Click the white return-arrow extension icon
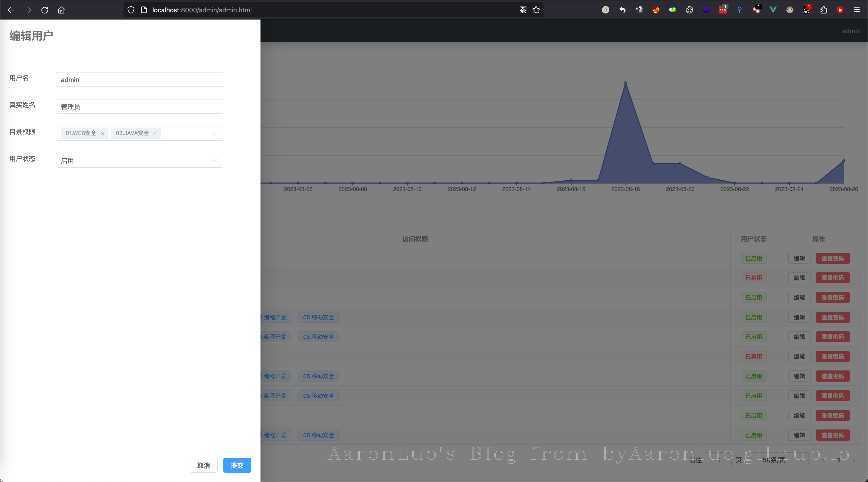 point(622,10)
